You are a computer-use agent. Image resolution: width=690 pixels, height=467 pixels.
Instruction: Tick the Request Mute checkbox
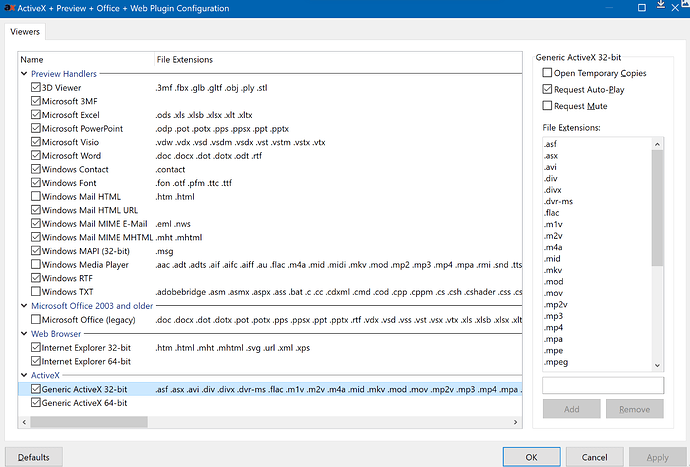pyautogui.click(x=547, y=106)
